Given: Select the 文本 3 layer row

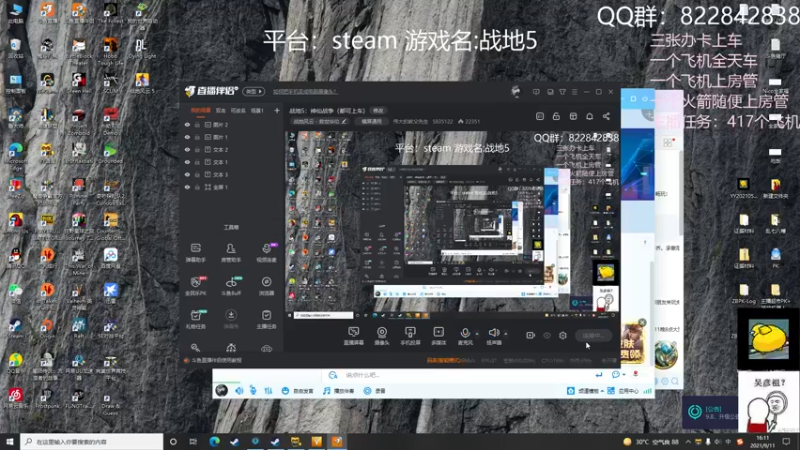Looking at the screenshot, I should (x=231, y=174).
